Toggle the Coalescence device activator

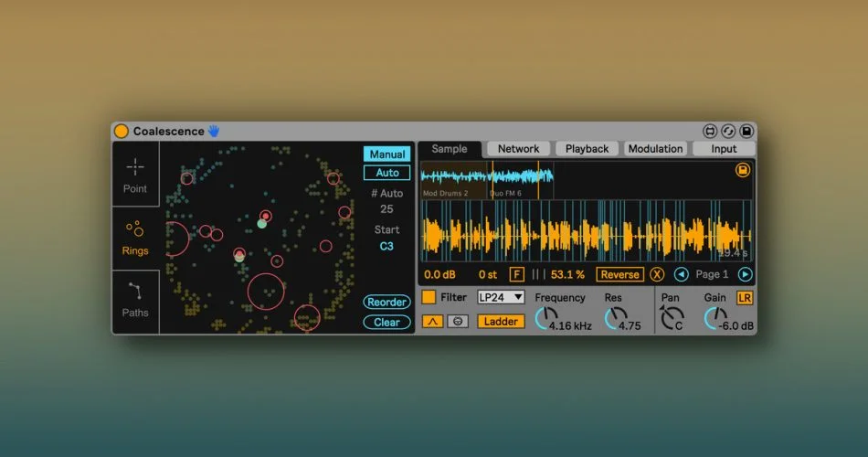click(122, 132)
